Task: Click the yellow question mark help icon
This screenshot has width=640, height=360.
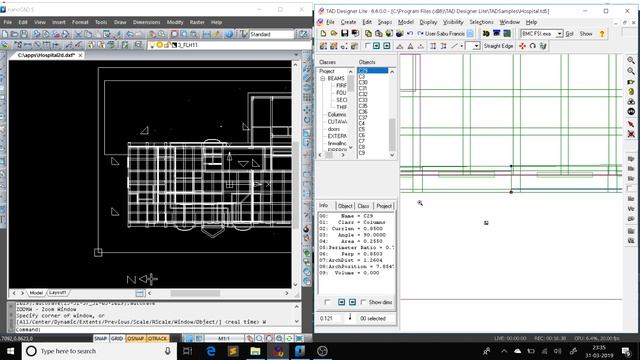Action: (x=602, y=34)
